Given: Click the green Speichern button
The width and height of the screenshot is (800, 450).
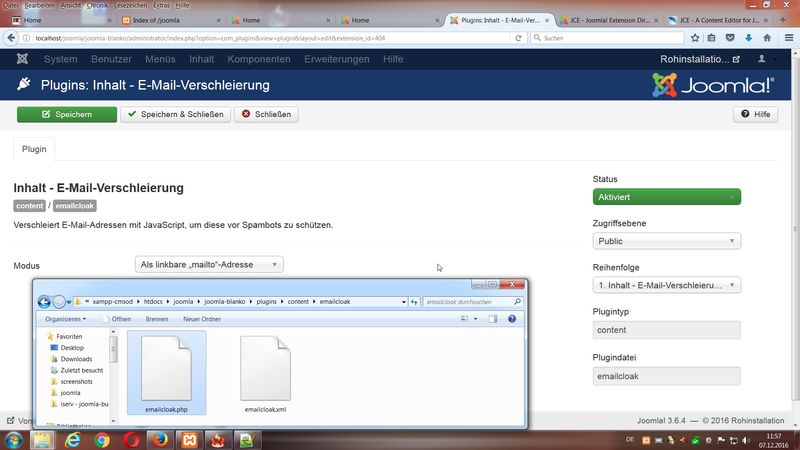Looking at the screenshot, I should point(66,115).
